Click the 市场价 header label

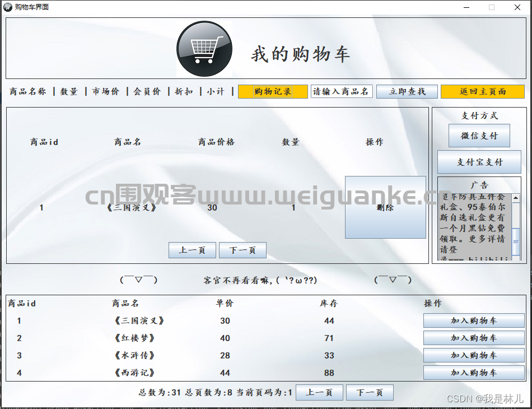105,91
